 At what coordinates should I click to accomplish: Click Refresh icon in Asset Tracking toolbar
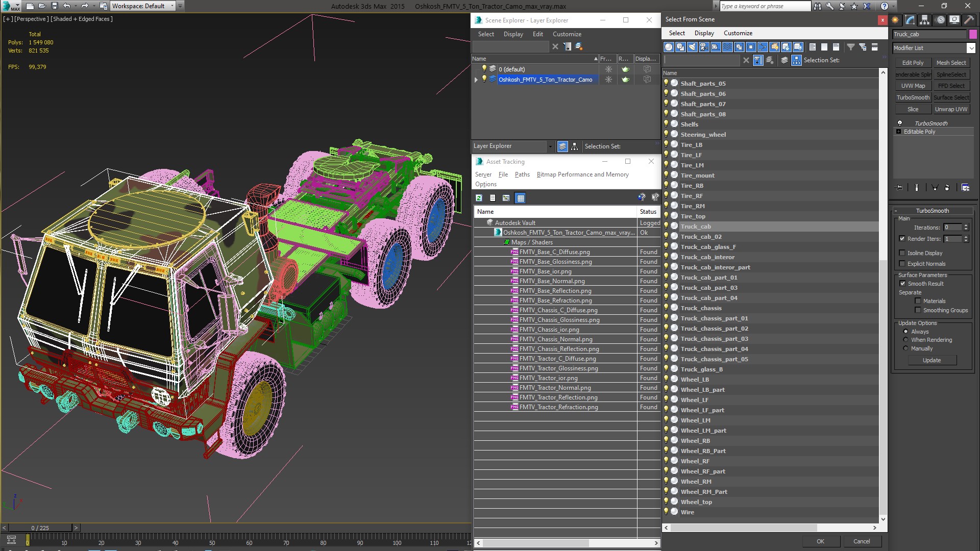coord(479,198)
